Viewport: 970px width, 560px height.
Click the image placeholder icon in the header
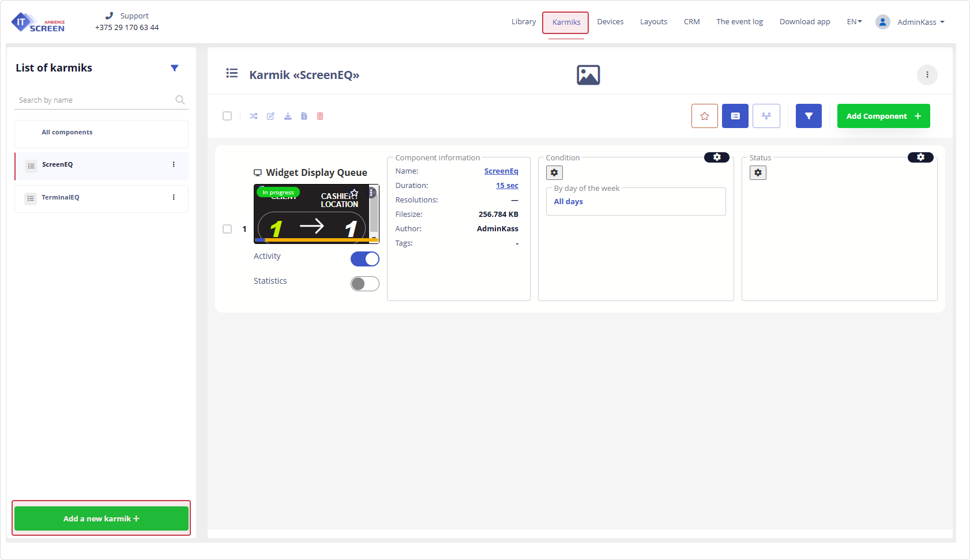(x=588, y=75)
